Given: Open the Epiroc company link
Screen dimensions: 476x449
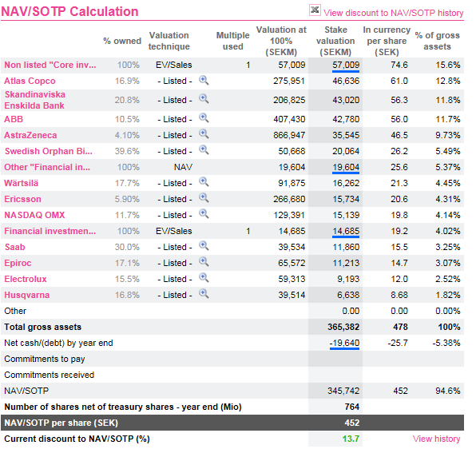Looking at the screenshot, I should click(18, 263).
